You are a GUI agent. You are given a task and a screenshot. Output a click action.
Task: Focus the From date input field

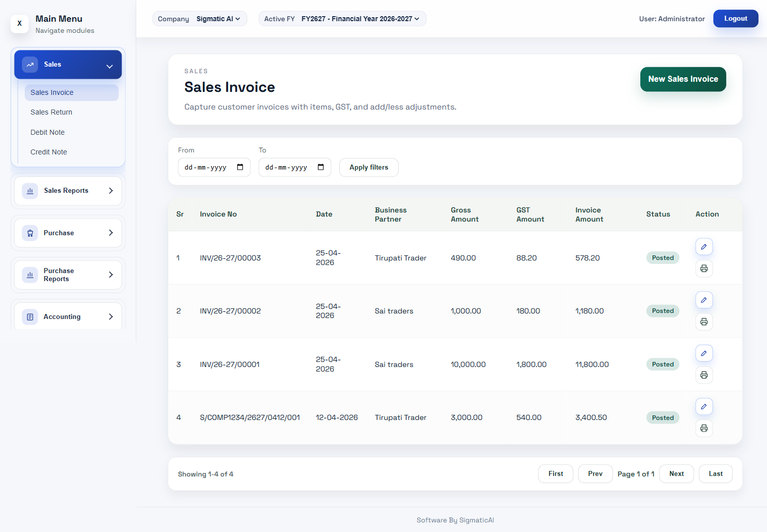[x=214, y=168]
